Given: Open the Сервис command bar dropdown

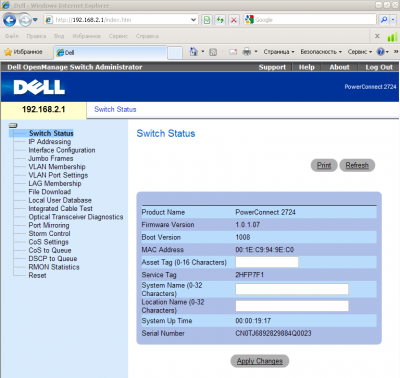Looking at the screenshot, I should (x=359, y=52).
